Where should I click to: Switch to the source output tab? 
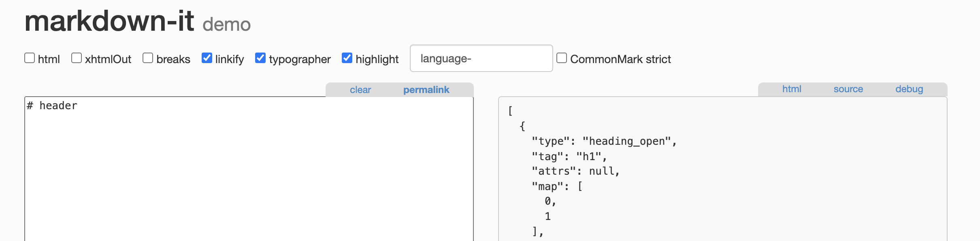click(x=848, y=89)
